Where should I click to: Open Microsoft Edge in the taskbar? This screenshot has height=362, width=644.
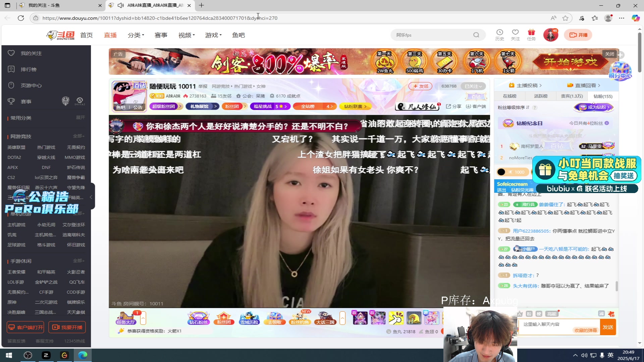(83, 355)
